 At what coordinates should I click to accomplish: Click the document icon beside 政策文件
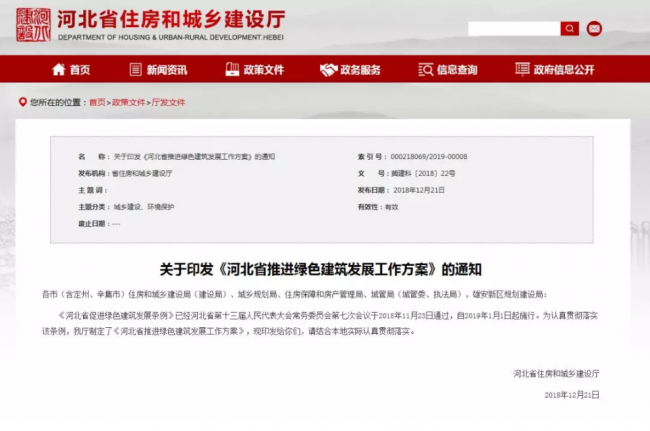(x=232, y=69)
